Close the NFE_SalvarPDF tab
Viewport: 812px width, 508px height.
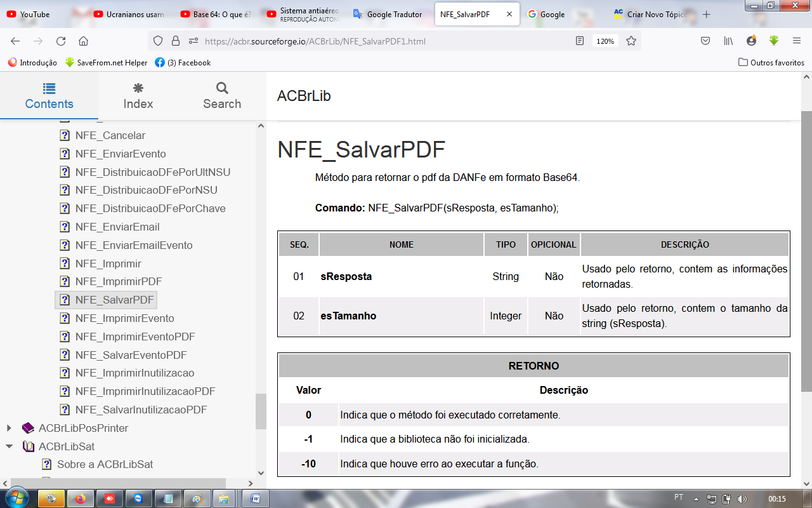[509, 14]
